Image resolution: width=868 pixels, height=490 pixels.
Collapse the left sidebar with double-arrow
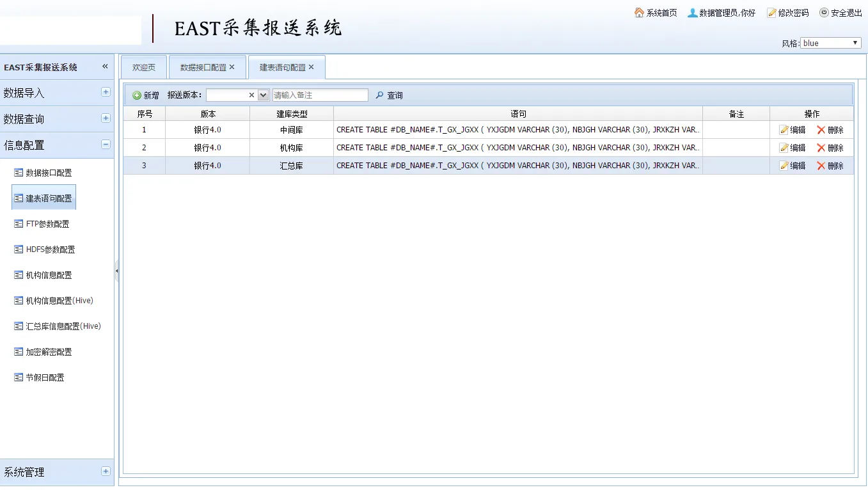(x=106, y=67)
